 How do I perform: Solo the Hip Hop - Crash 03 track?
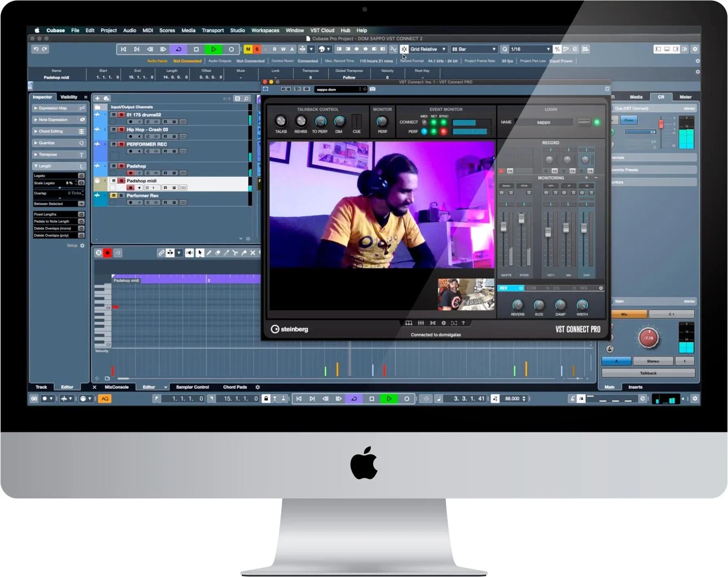tap(121, 130)
